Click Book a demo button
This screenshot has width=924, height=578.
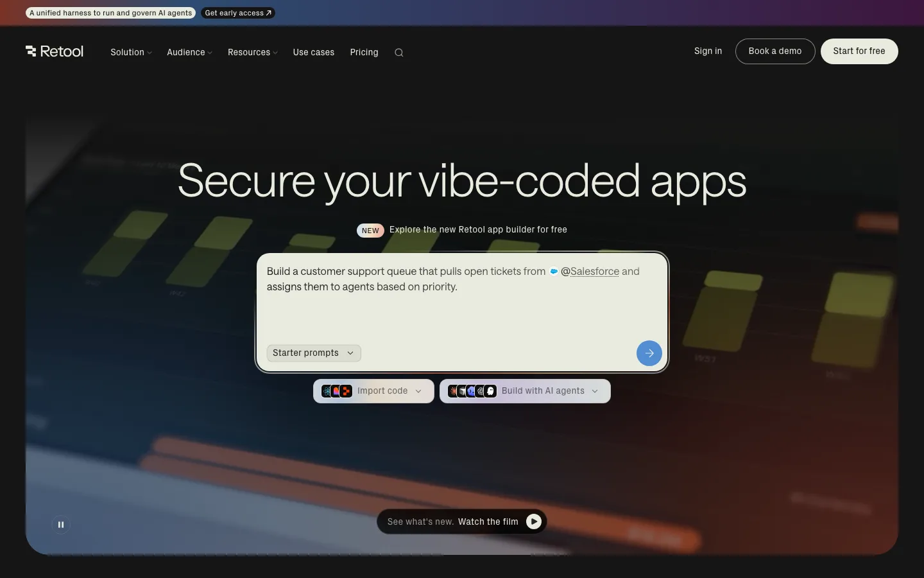coord(775,51)
